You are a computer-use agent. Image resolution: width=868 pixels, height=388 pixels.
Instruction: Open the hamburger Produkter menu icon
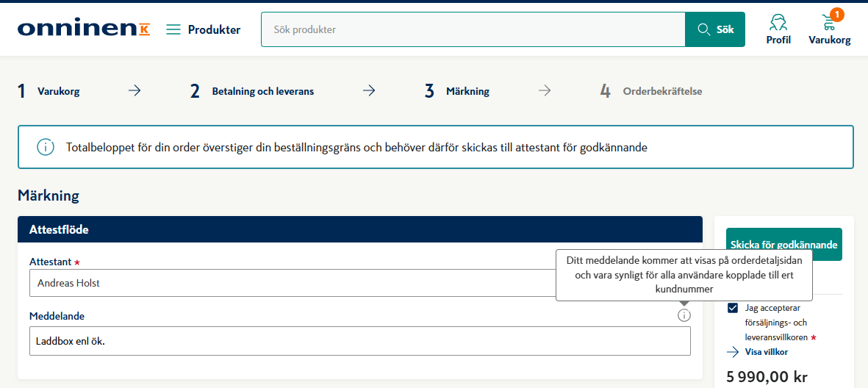(x=173, y=29)
